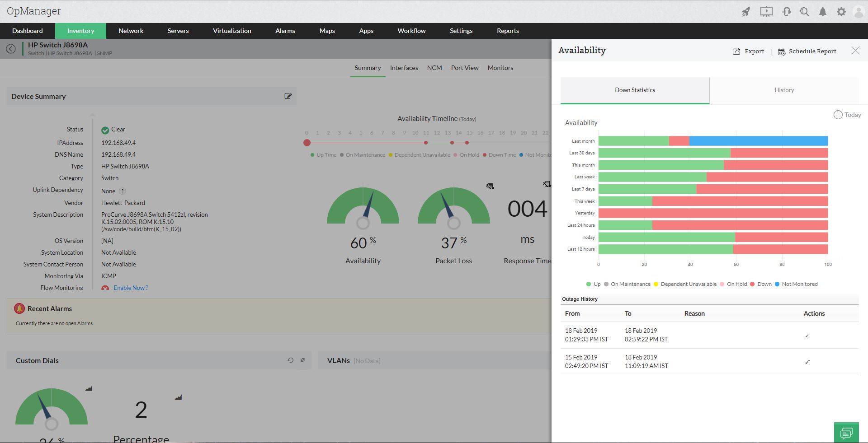
Task: Open the alarm bell notifications icon
Action: point(823,12)
